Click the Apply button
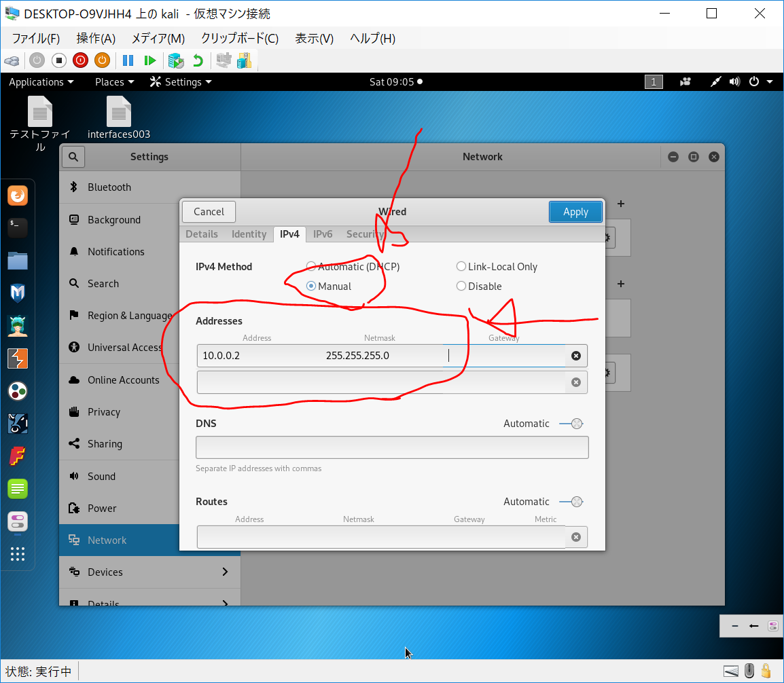This screenshot has height=683, width=784. coord(575,212)
